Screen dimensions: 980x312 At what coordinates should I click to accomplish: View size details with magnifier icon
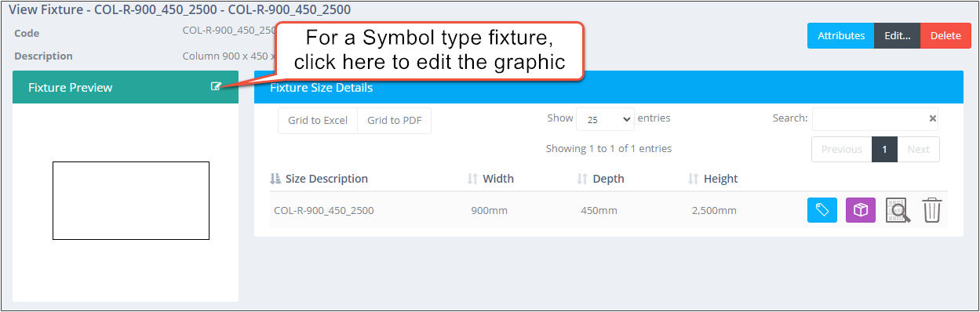pyautogui.click(x=898, y=210)
